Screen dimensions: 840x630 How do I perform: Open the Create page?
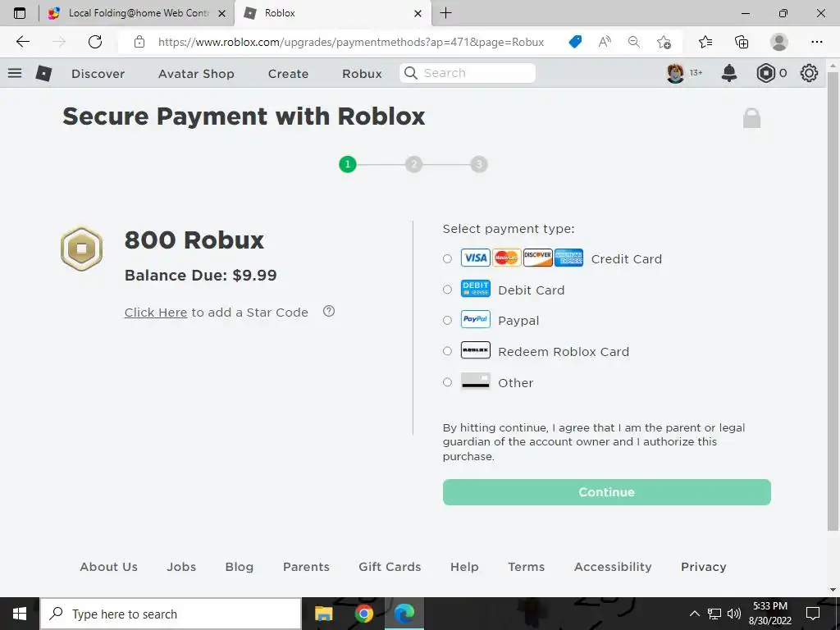point(288,73)
